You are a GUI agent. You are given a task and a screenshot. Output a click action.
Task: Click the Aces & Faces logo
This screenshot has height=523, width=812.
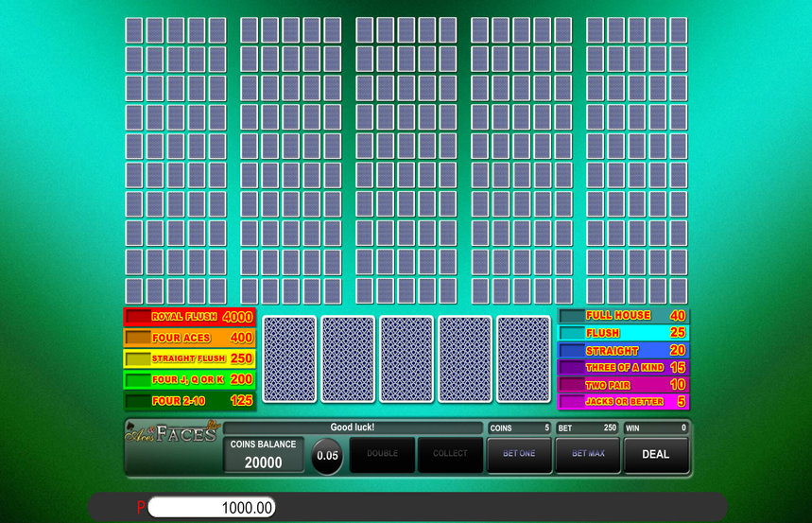[x=172, y=433]
